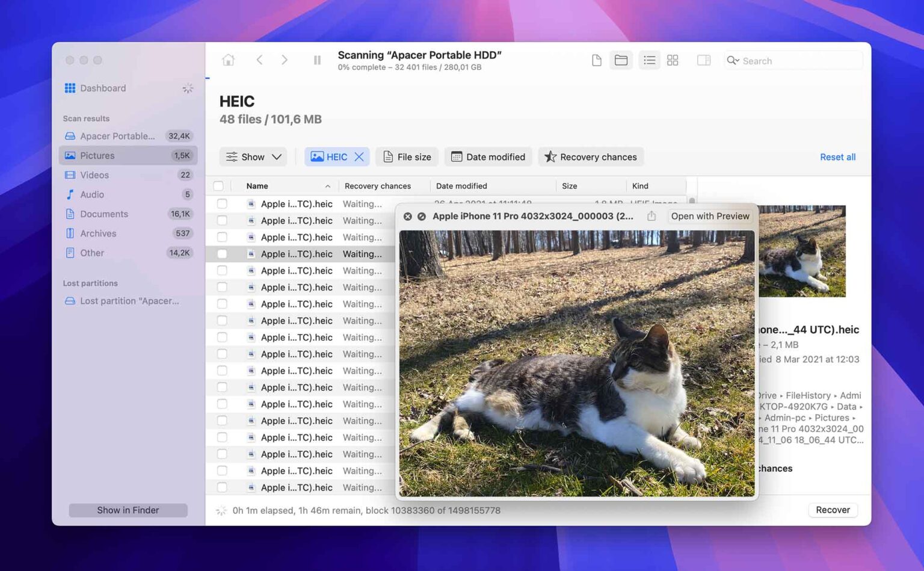Viewport: 924px width, 571px height.
Task: Click the Search field
Action: pyautogui.click(x=793, y=61)
